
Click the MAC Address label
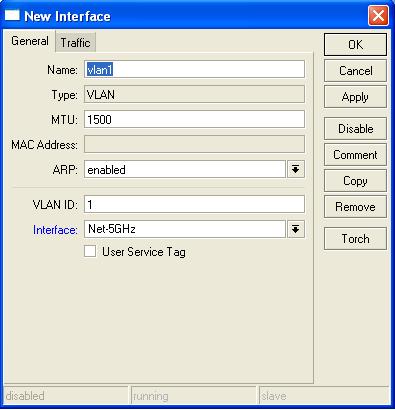(x=44, y=145)
